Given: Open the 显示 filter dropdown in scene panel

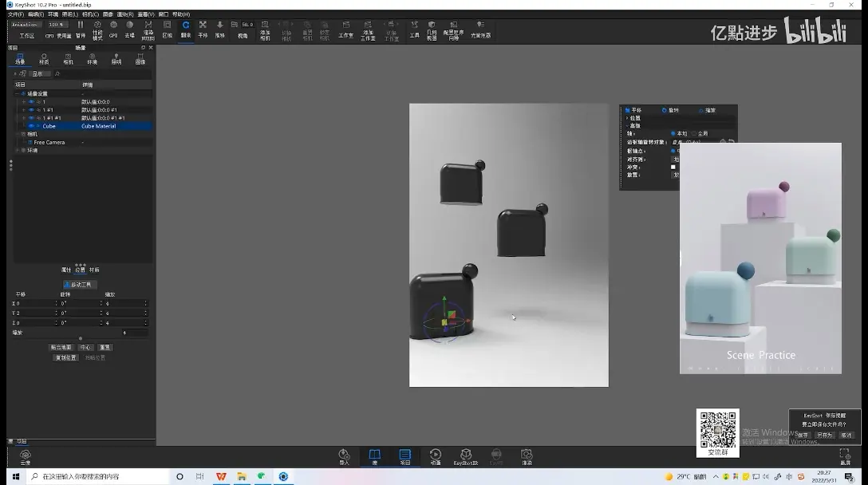Looking at the screenshot, I should (x=41, y=73).
